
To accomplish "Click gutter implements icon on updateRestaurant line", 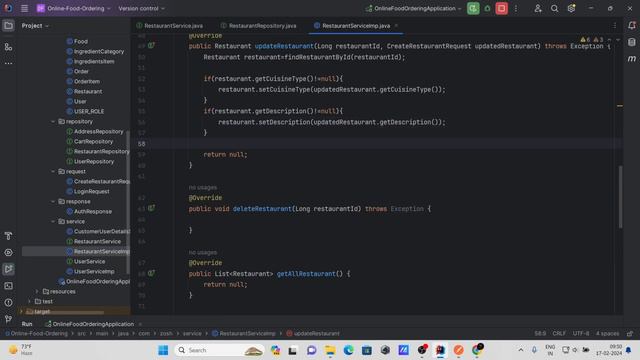I will point(151,46).
